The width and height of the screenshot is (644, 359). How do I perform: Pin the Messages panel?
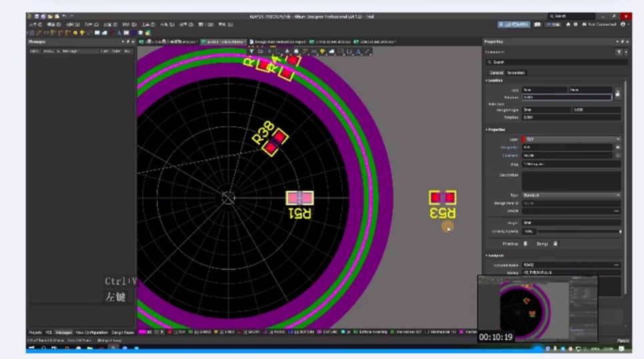pyautogui.click(x=127, y=42)
